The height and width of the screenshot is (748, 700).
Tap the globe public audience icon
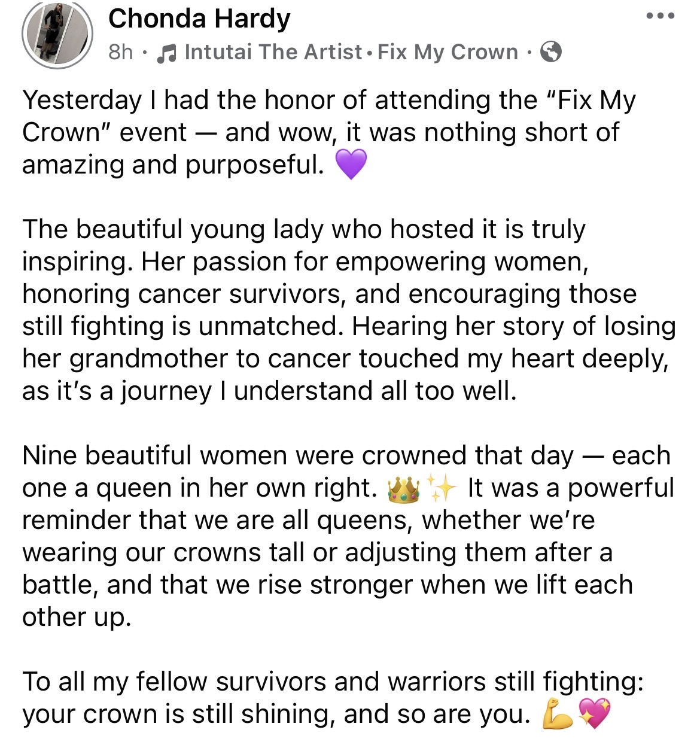click(x=550, y=52)
